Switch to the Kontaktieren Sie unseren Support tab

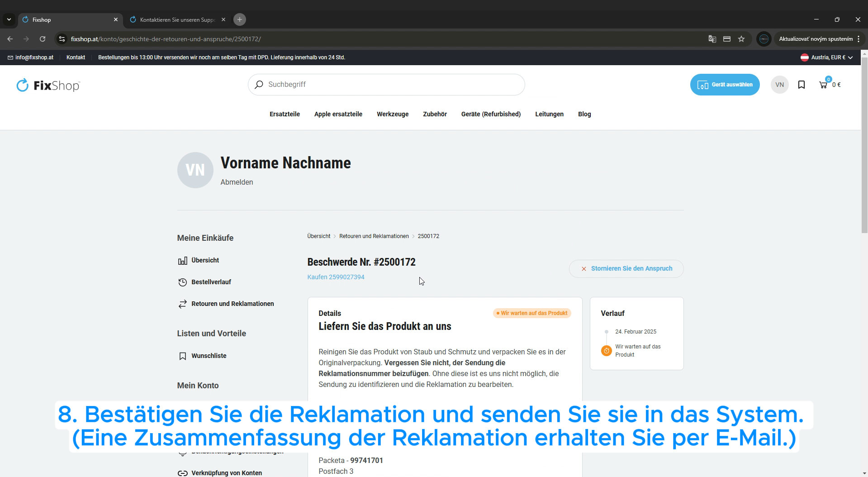tap(177, 19)
